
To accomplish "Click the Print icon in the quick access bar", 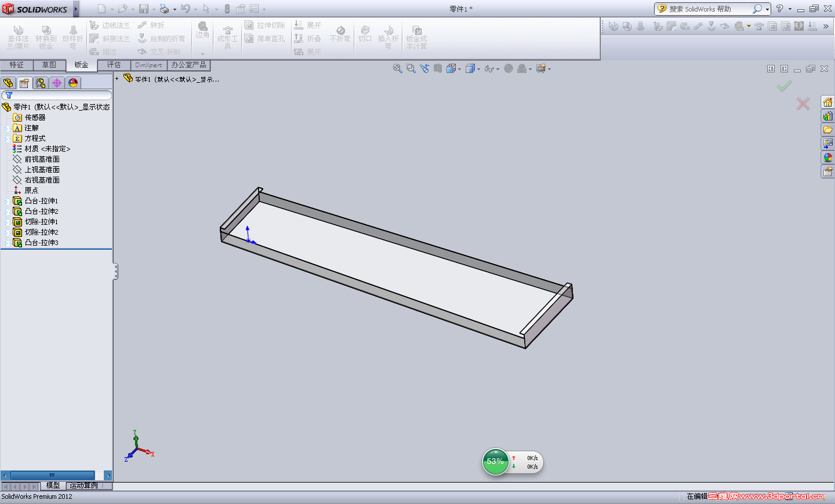I will tap(164, 9).
